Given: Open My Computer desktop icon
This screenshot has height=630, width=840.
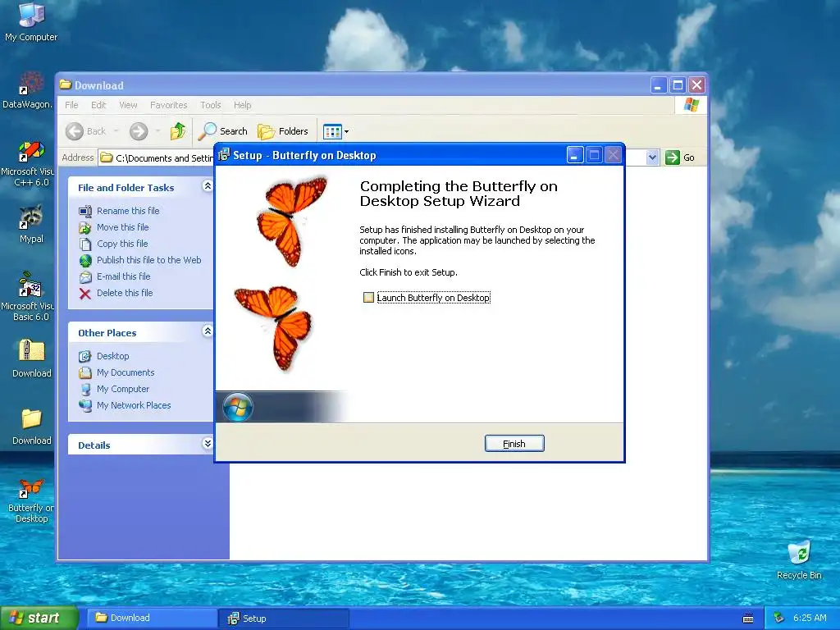Looking at the screenshot, I should [x=31, y=22].
